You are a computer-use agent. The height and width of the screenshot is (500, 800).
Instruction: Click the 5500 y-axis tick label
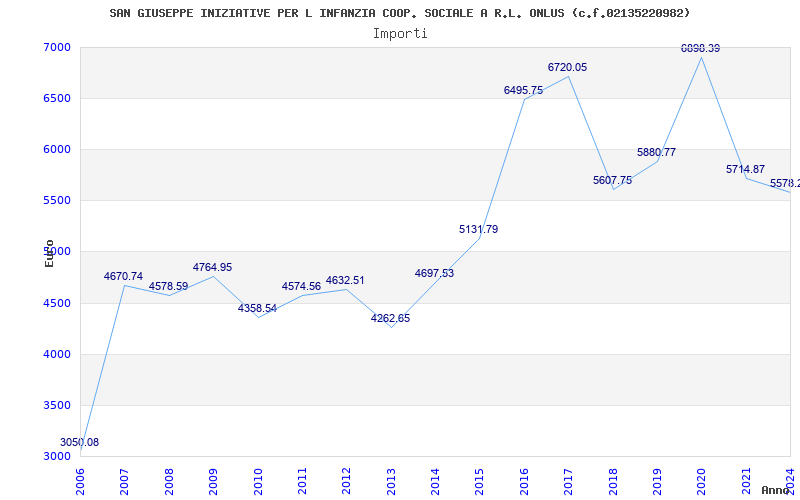pos(56,201)
